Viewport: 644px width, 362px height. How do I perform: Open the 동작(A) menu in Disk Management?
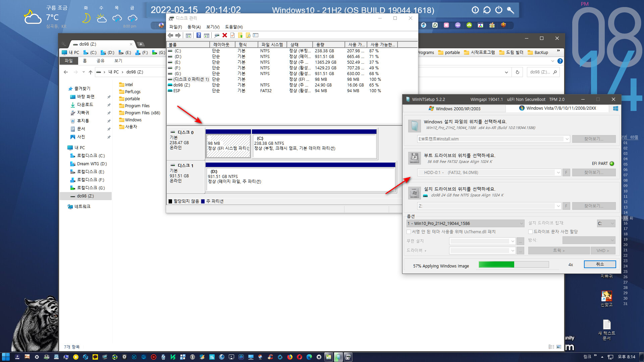(194, 27)
